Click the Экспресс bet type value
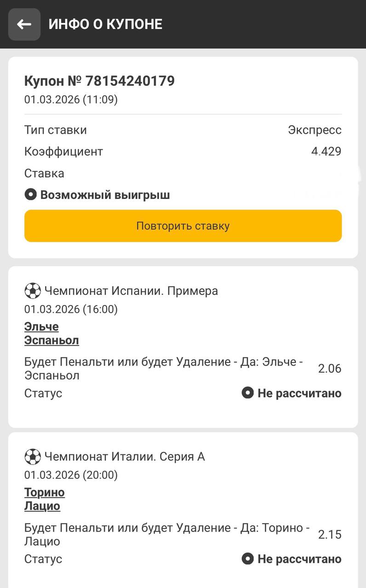The image size is (366, 588). 315,130
